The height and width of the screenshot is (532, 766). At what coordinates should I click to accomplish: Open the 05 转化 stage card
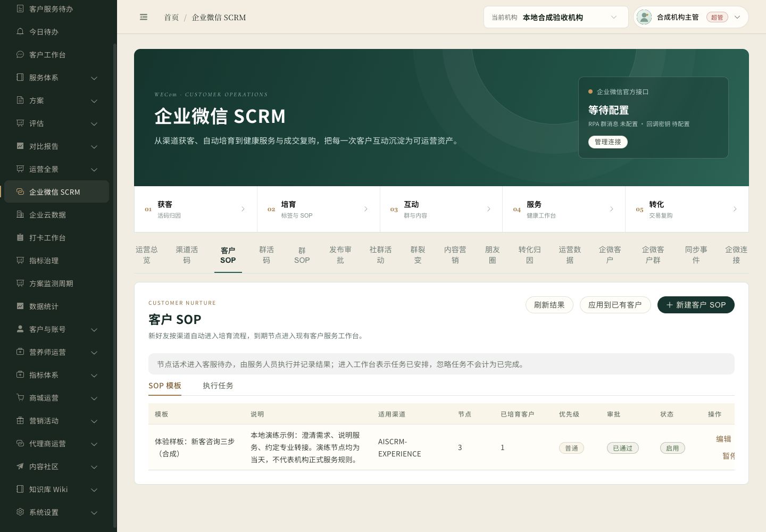pos(687,209)
